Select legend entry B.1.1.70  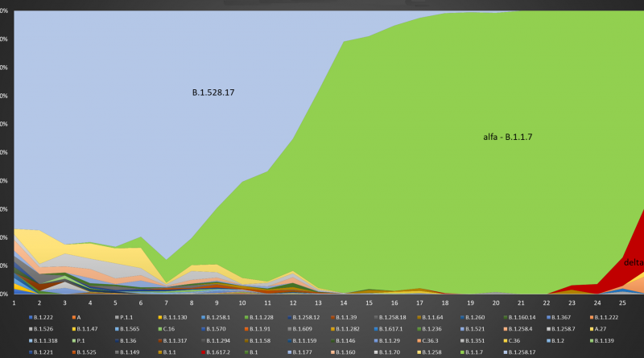coord(387,352)
